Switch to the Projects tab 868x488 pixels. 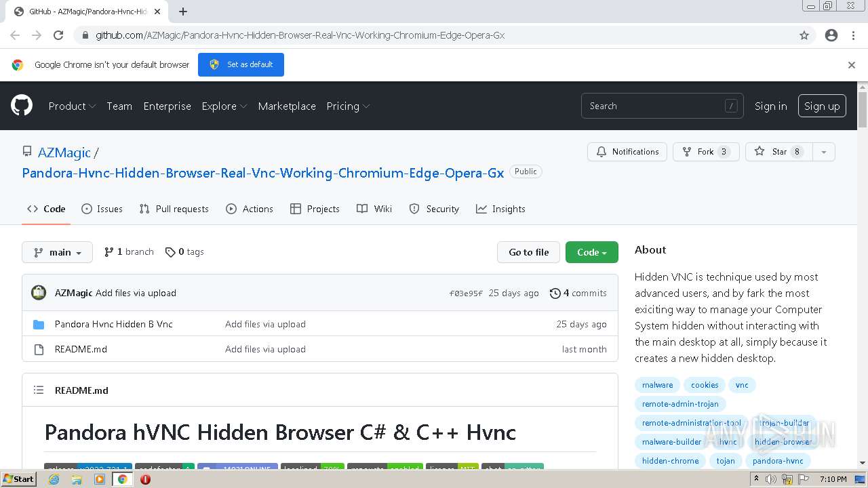[x=315, y=209]
